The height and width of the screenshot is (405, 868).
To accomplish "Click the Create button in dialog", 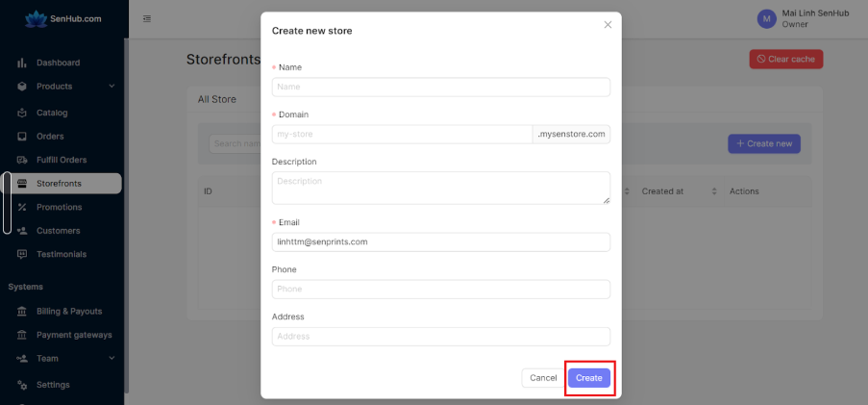I will pos(589,378).
